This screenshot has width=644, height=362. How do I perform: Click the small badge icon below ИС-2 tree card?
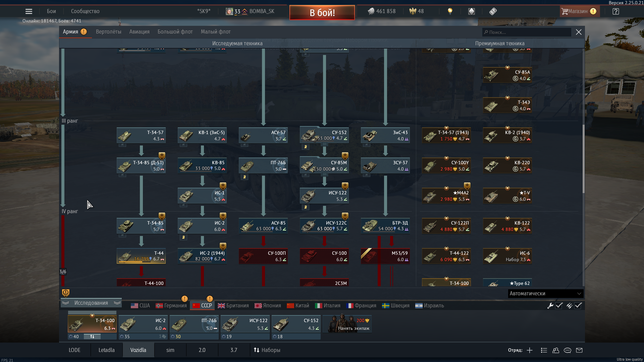(x=183, y=237)
